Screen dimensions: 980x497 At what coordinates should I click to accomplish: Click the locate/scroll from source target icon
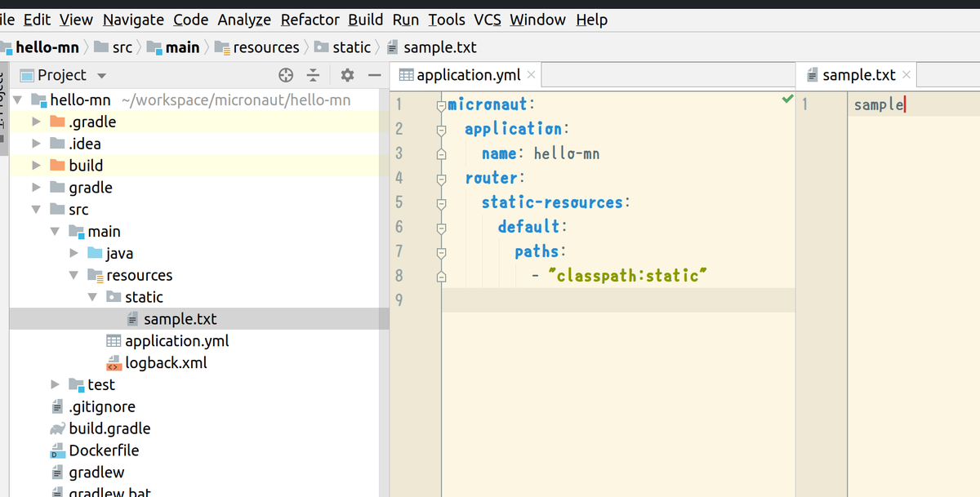(286, 75)
